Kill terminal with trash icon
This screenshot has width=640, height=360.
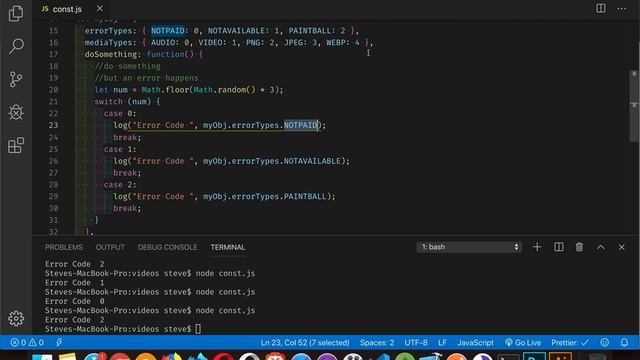click(x=579, y=247)
